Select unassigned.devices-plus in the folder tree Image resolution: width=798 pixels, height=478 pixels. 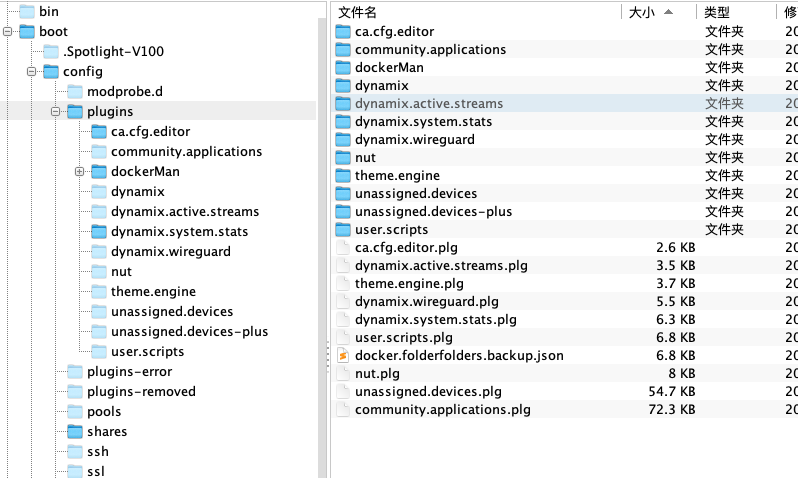pyautogui.click(x=189, y=331)
